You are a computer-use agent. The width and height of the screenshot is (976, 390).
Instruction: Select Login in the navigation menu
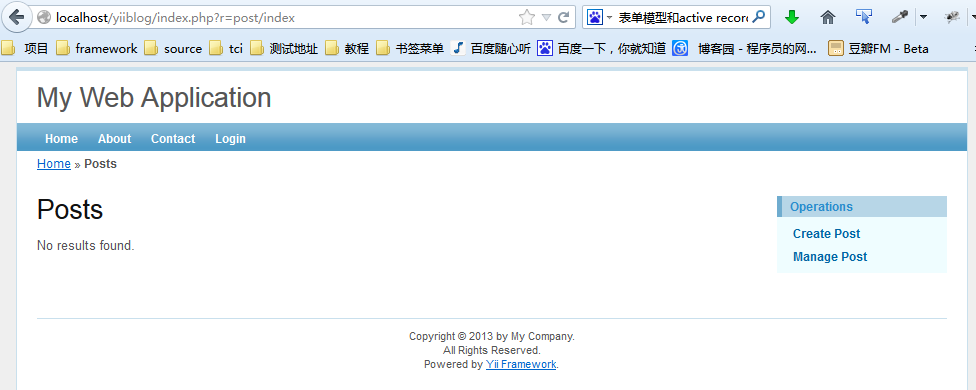230,139
